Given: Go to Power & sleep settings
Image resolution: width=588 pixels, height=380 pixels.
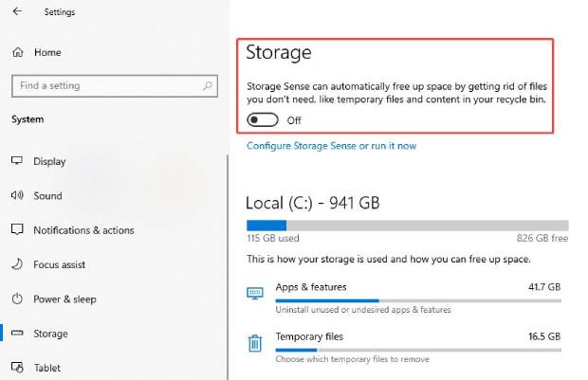Looking at the screenshot, I should pos(64,299).
